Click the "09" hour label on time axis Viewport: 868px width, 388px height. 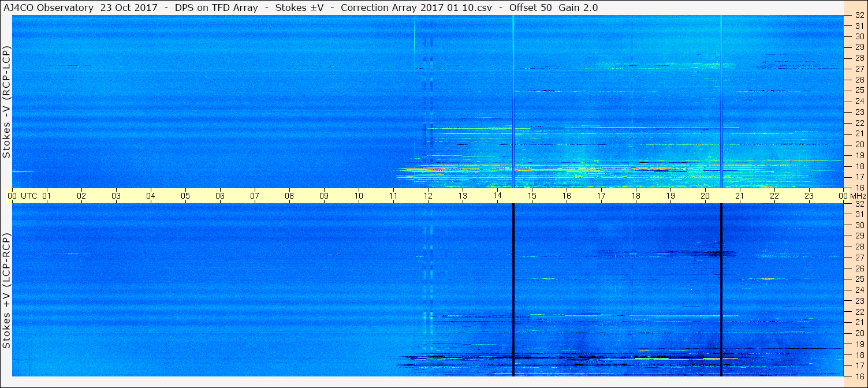pos(324,196)
